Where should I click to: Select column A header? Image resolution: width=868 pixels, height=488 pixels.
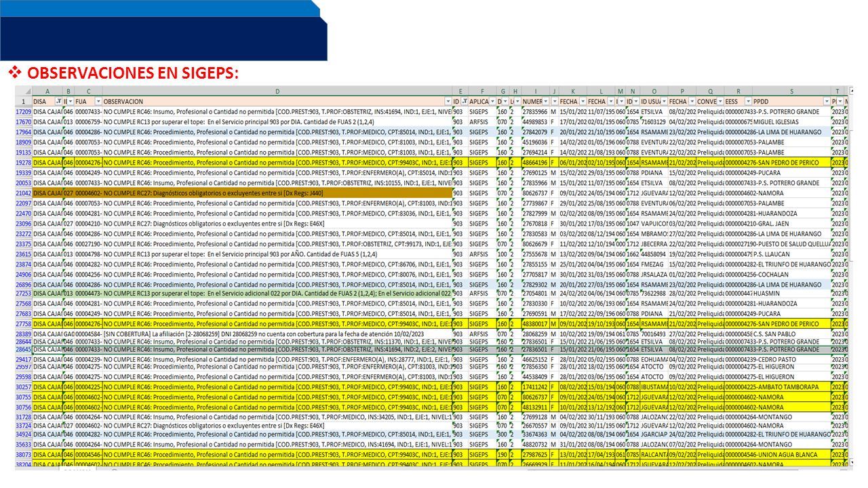[47, 91]
